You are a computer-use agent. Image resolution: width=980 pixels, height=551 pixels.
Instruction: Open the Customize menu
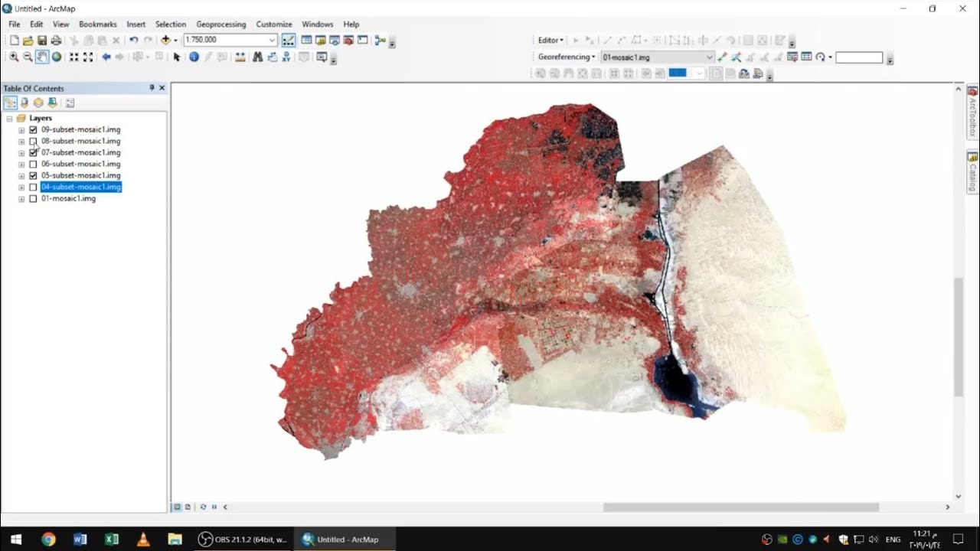(274, 24)
